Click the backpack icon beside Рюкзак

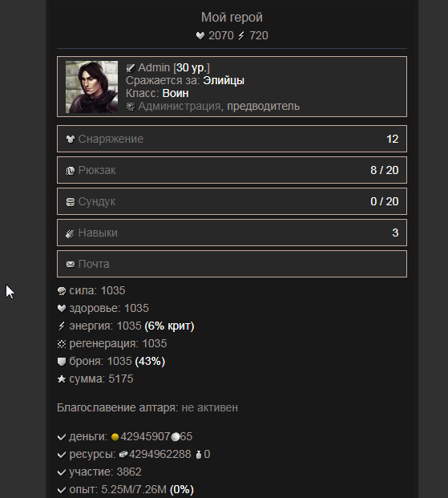[71, 171]
